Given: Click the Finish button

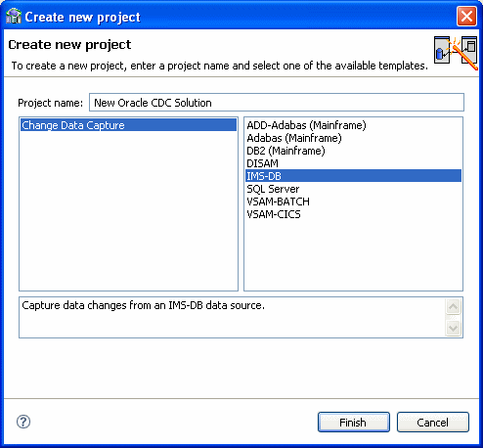Looking at the screenshot, I should pyautogui.click(x=354, y=423).
